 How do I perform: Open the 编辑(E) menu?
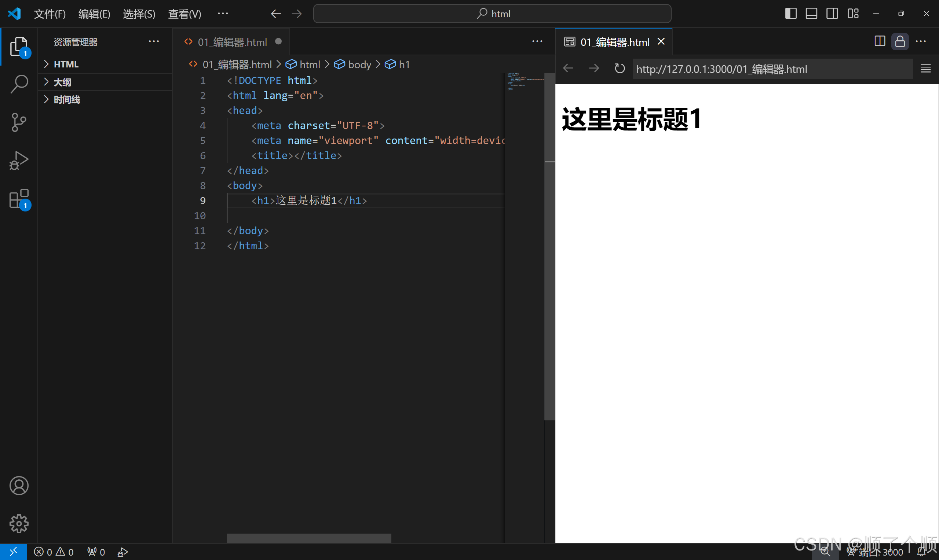[94, 14]
